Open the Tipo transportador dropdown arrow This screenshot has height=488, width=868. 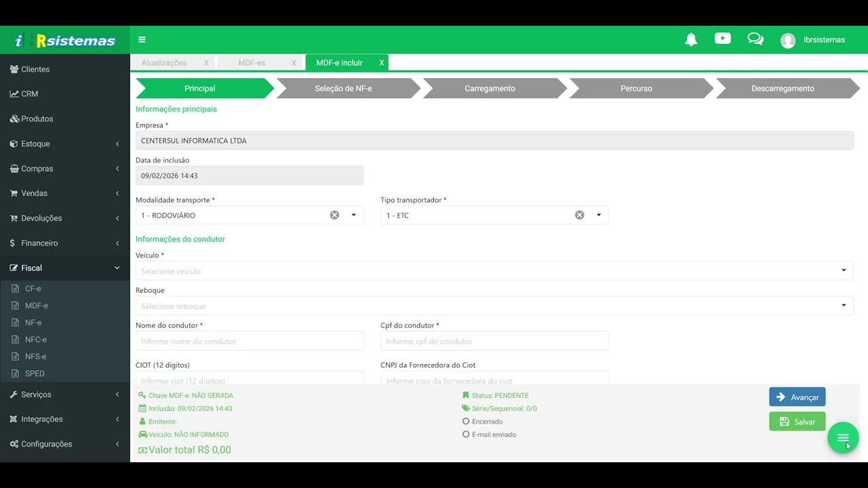[599, 215]
